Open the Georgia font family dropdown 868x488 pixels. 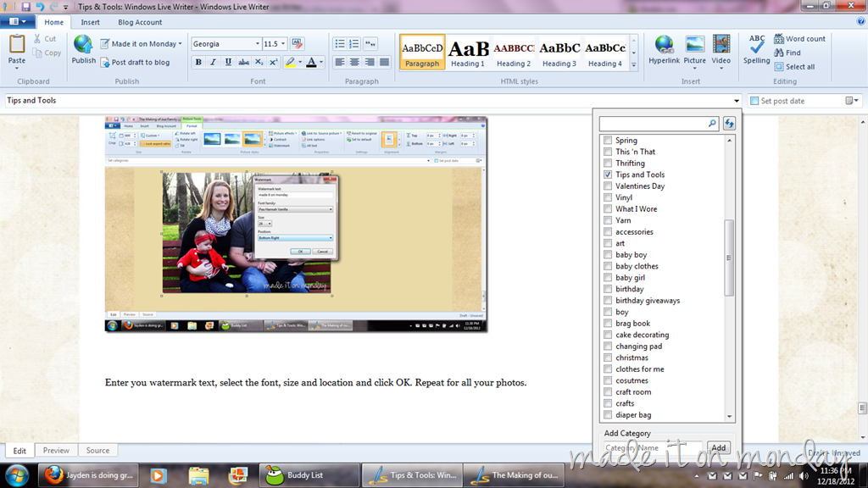(x=225, y=44)
